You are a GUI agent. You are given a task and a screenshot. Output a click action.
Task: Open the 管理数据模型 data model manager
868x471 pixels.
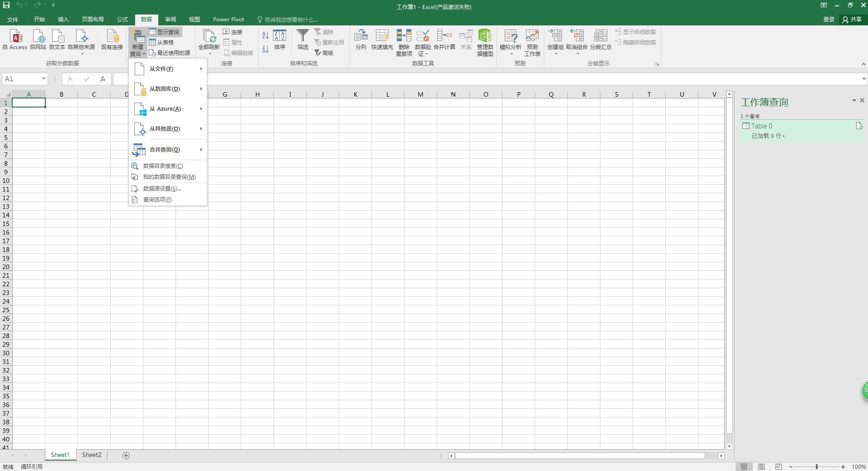[x=485, y=43]
